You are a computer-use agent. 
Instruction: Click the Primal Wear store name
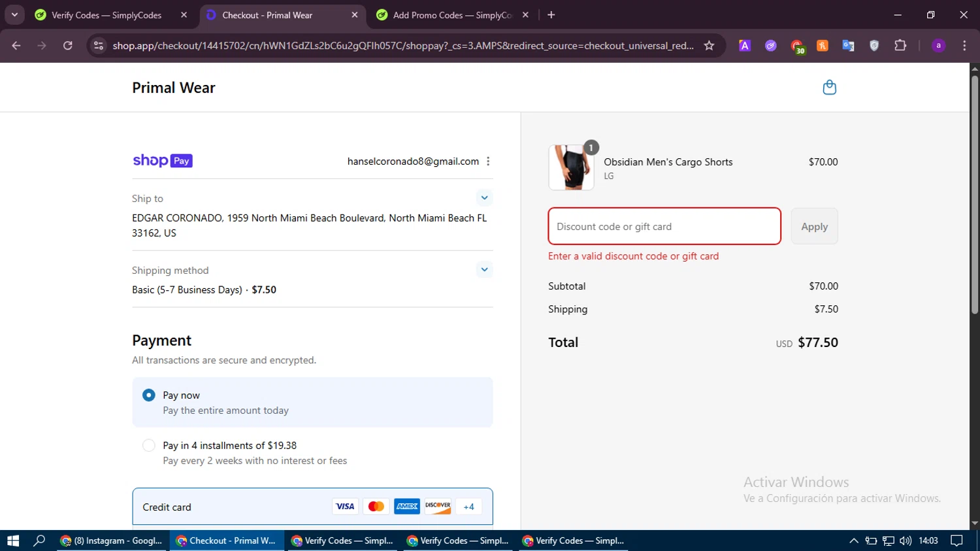pyautogui.click(x=174, y=88)
